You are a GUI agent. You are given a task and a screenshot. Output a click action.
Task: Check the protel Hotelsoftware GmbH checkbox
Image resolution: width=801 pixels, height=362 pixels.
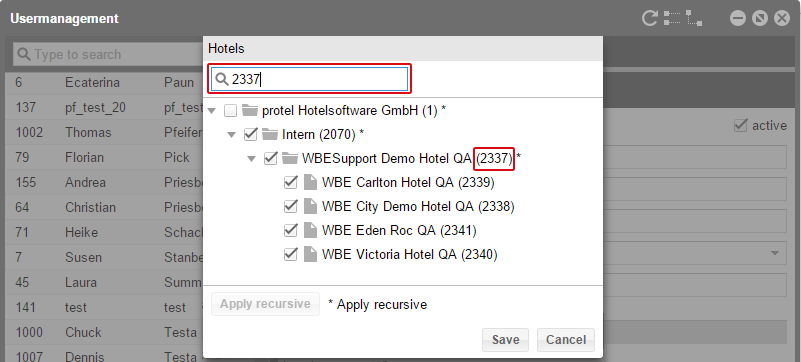[x=230, y=110]
